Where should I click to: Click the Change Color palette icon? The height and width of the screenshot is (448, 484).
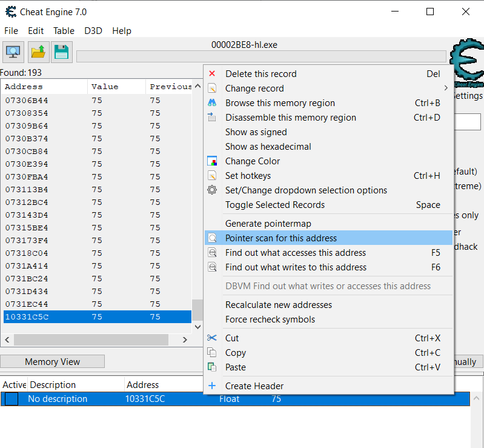pyautogui.click(x=212, y=161)
